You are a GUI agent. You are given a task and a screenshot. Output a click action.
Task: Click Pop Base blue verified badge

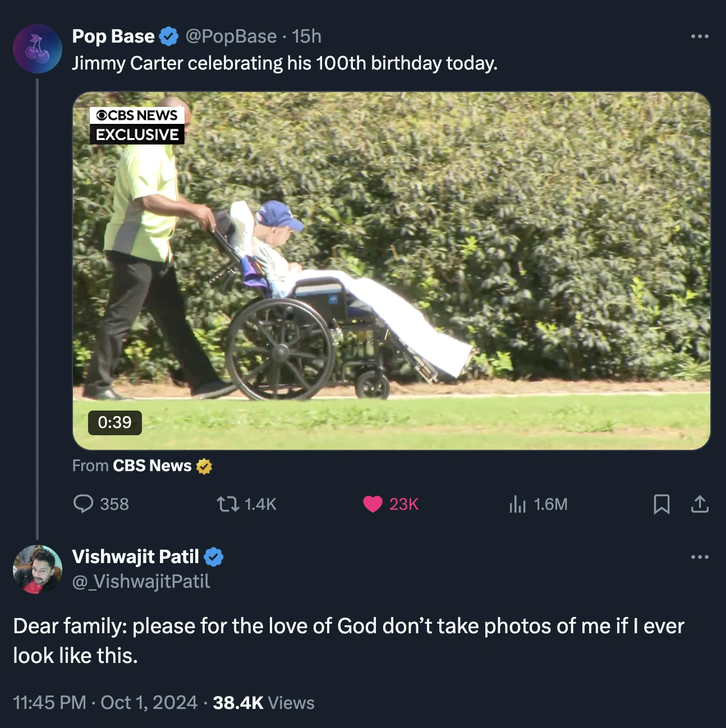[x=169, y=36]
